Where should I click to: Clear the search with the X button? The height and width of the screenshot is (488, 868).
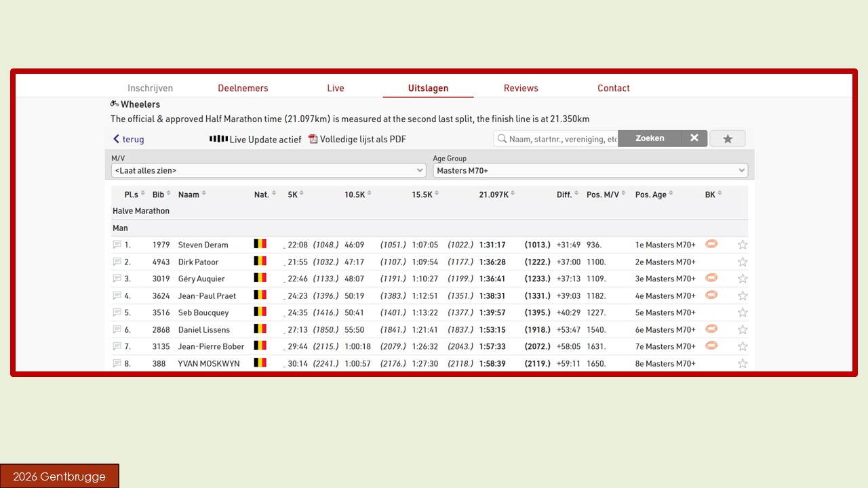[694, 138]
